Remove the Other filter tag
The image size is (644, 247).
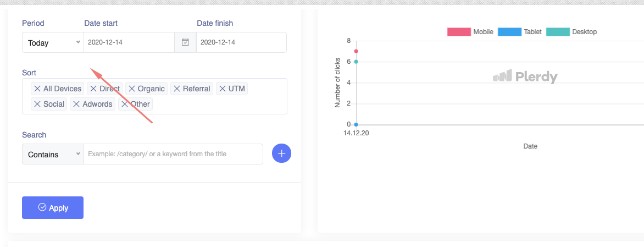[x=125, y=104]
